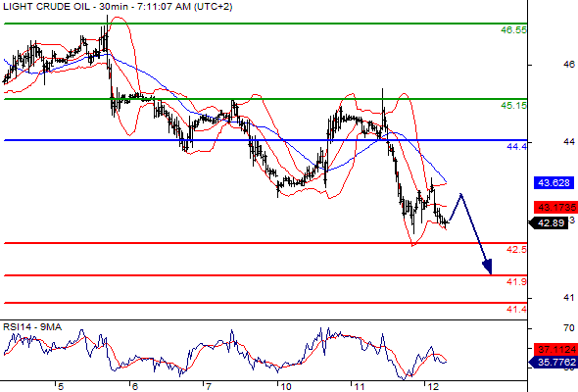Select the 46.55 resistance level label

pos(514,30)
